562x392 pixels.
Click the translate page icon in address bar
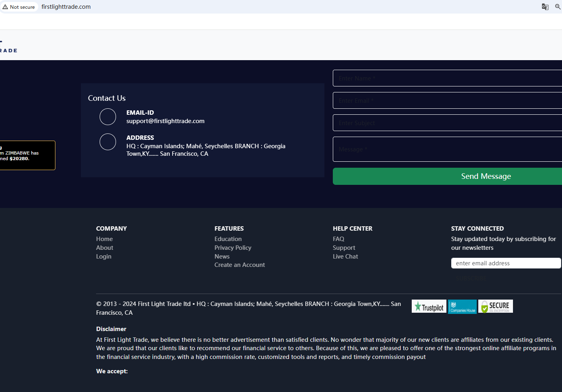coord(545,7)
